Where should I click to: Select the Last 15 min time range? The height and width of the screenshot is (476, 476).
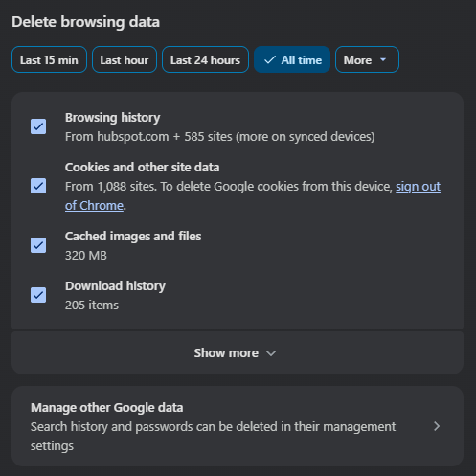pyautogui.click(x=49, y=59)
